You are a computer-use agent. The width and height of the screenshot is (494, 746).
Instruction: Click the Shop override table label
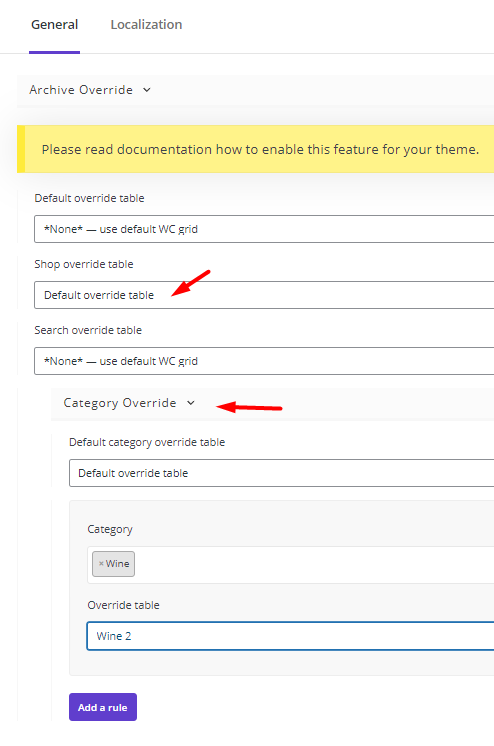[x=84, y=264]
